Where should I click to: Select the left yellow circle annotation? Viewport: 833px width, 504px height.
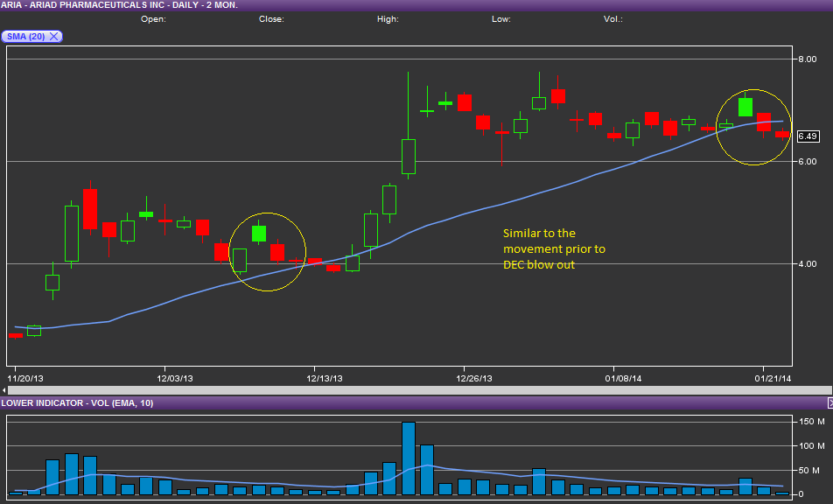point(267,251)
